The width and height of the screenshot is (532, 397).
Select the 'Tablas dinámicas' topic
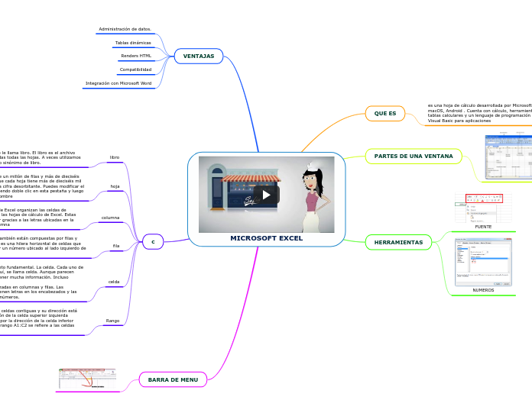click(x=133, y=43)
